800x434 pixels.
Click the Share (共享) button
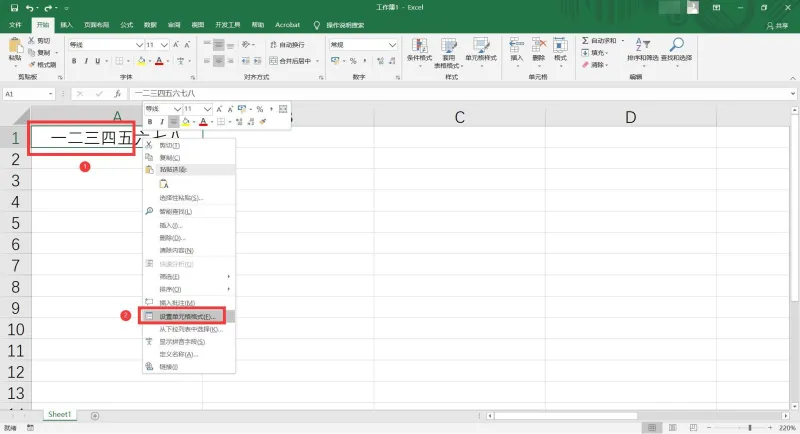777,25
